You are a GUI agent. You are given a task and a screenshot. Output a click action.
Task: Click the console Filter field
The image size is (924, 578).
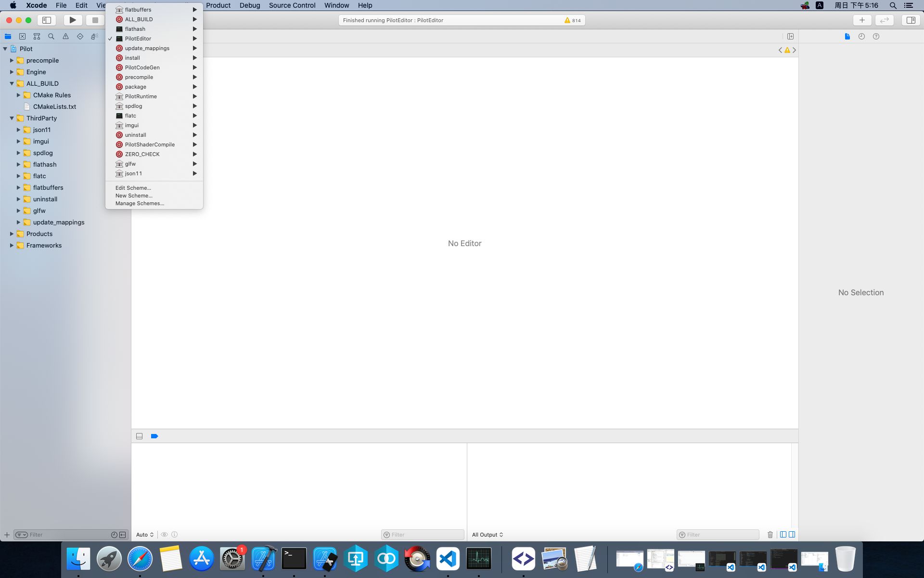[718, 535]
